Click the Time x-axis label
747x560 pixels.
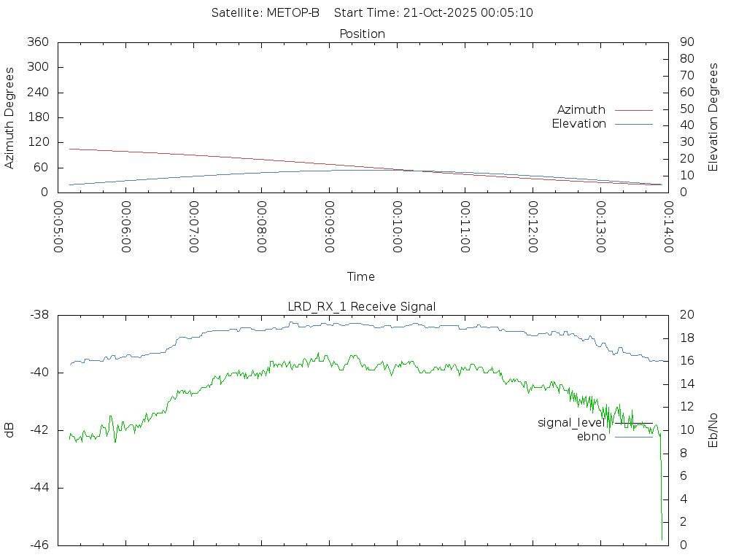(361, 276)
